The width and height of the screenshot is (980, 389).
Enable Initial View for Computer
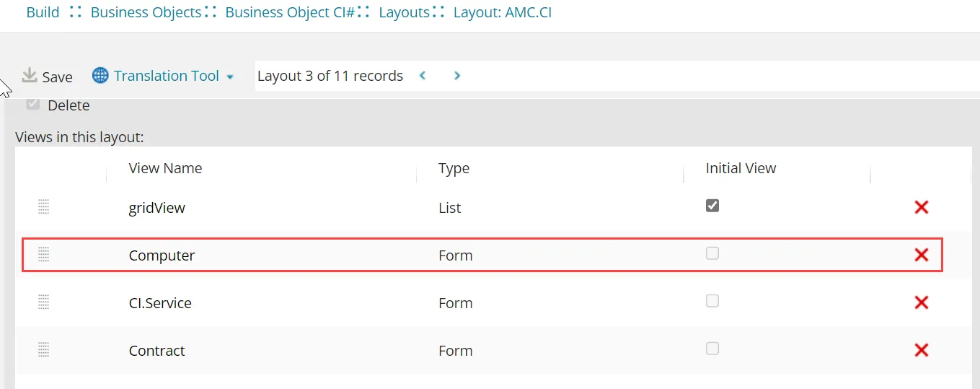click(712, 253)
